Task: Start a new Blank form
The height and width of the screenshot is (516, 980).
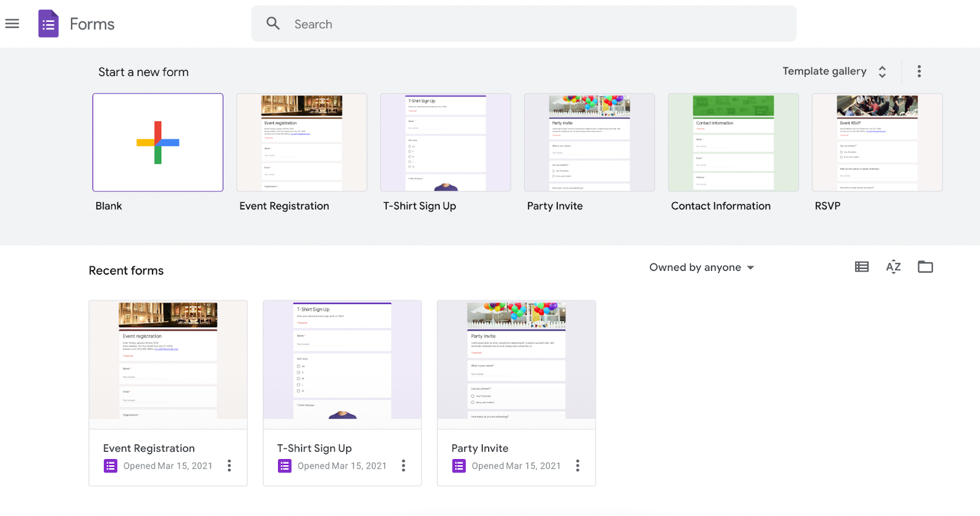Action: (x=158, y=142)
